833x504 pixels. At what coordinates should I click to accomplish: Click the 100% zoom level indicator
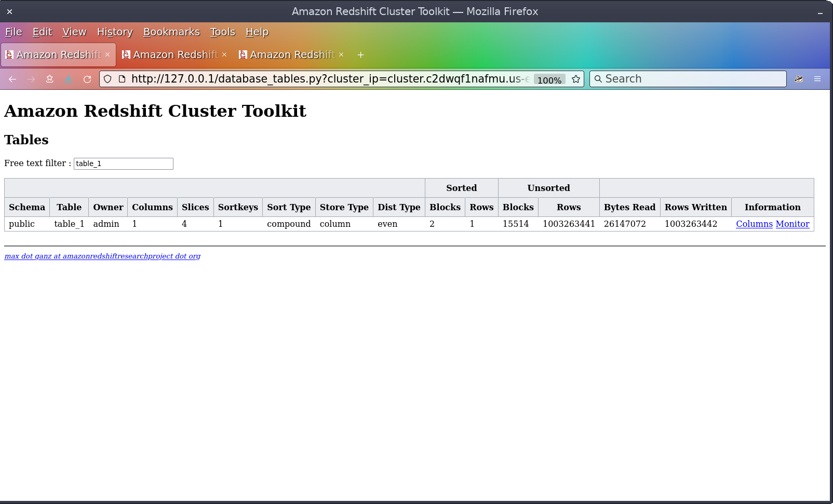click(549, 79)
